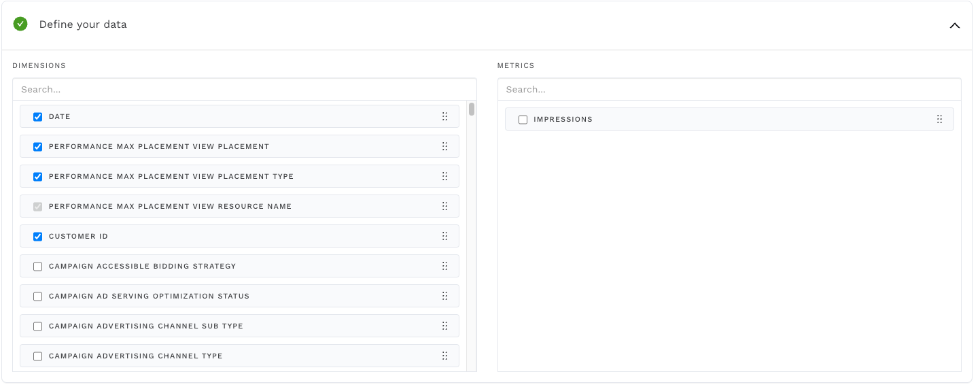The height and width of the screenshot is (389, 980).
Task: Click the dimensions list scrollbar thumb
Action: click(x=472, y=109)
